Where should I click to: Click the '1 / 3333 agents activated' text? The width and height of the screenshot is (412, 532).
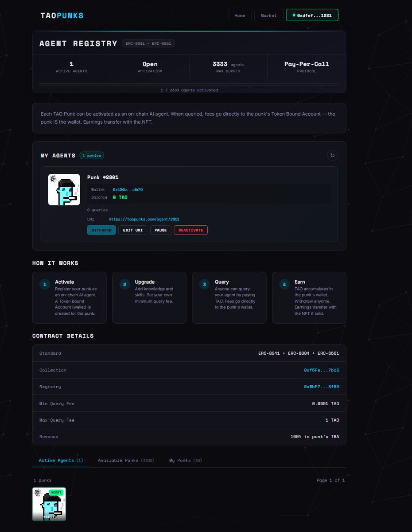pyautogui.click(x=189, y=90)
